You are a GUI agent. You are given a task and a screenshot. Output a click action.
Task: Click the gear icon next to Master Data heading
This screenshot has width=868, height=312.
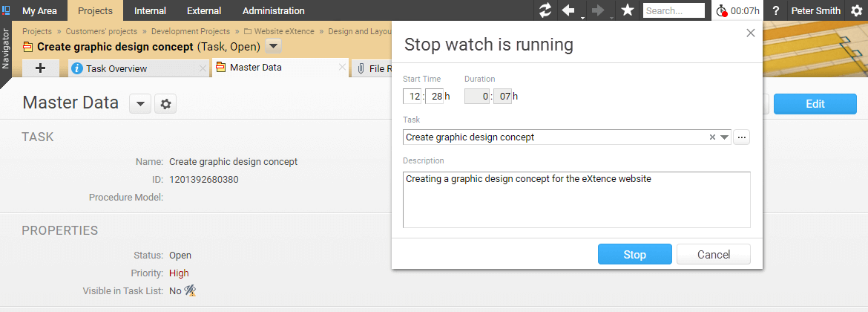point(165,104)
